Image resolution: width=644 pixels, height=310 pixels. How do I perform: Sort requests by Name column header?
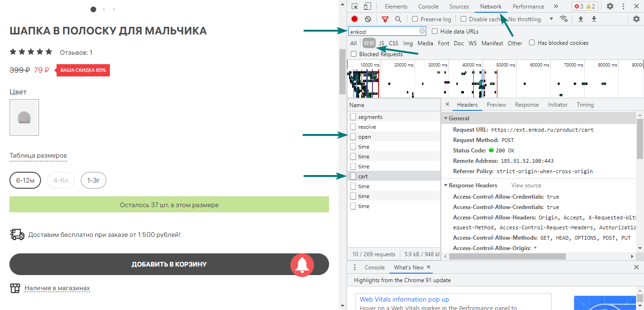(x=394, y=105)
